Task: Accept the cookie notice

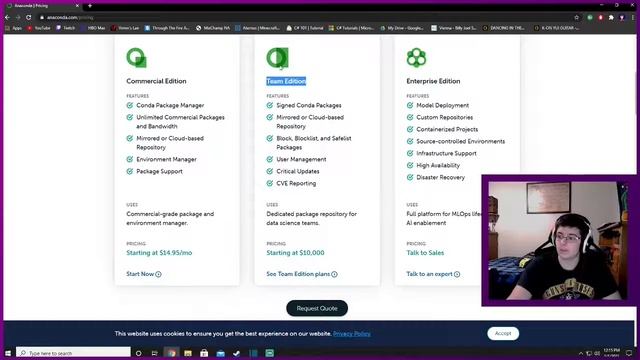Action: pyautogui.click(x=503, y=333)
